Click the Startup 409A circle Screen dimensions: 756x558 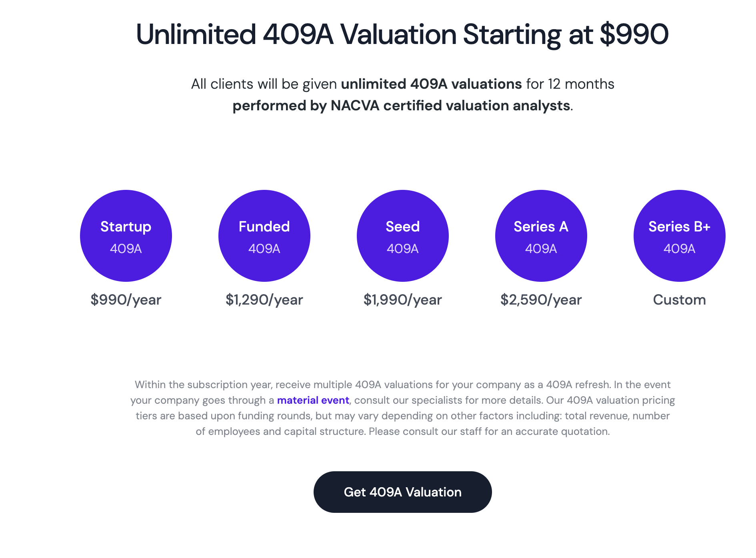126,236
